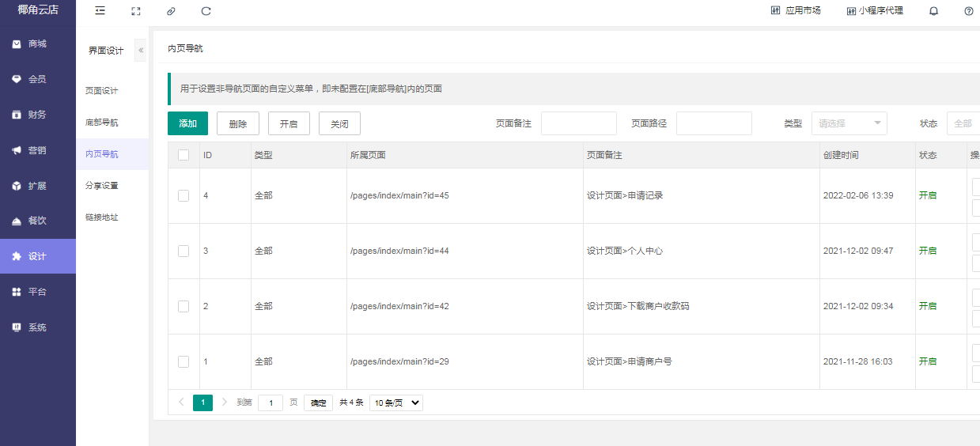Open the 状态 filter dropdown
Image resolution: width=980 pixels, height=446 pixels.
coord(963,123)
